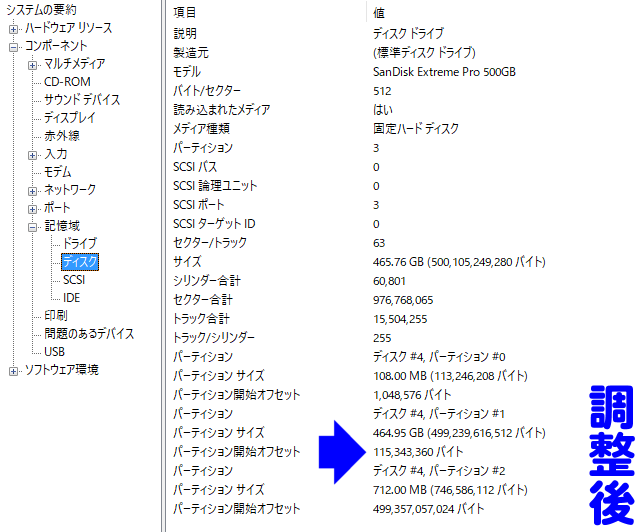Click the 115,343,360 バイト offset value
This screenshot has width=643, height=532.
click(418, 452)
